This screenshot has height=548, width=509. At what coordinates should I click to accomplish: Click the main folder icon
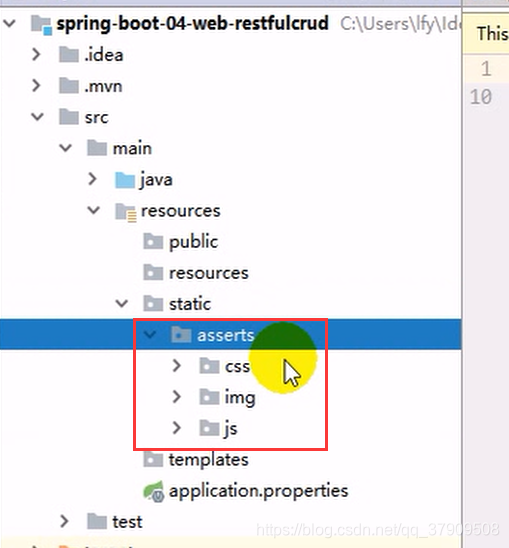96,148
